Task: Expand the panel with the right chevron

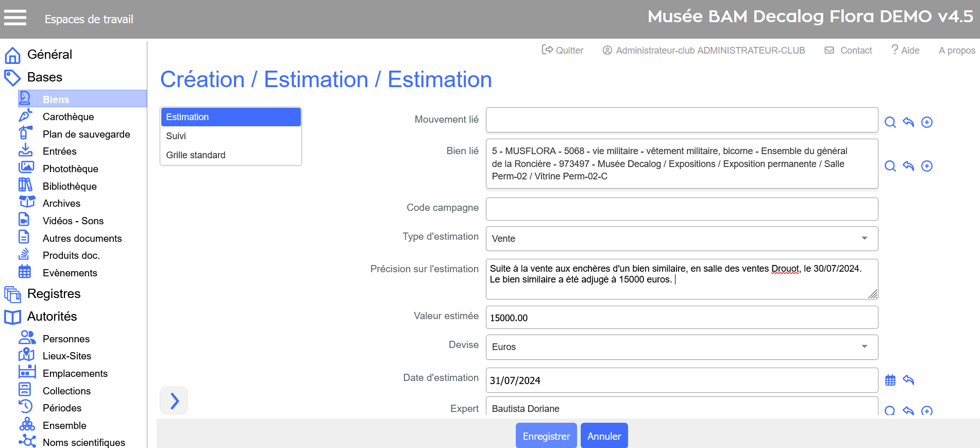Action: 174,401
